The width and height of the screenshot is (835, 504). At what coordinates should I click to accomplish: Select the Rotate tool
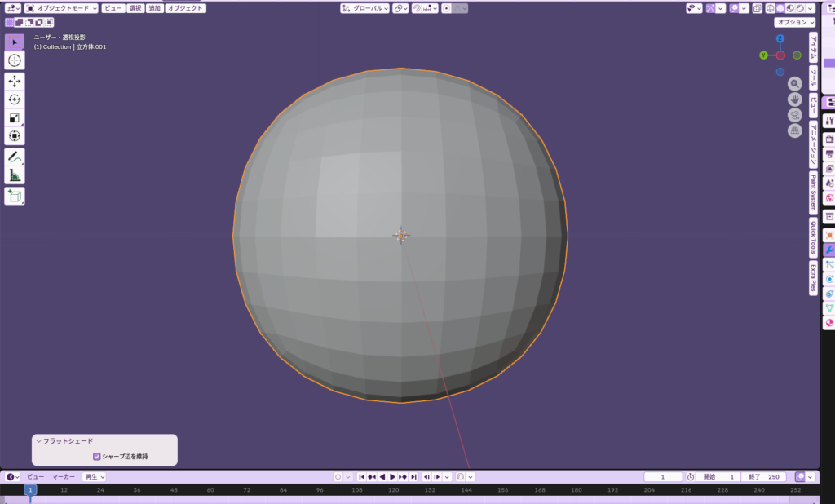15,99
